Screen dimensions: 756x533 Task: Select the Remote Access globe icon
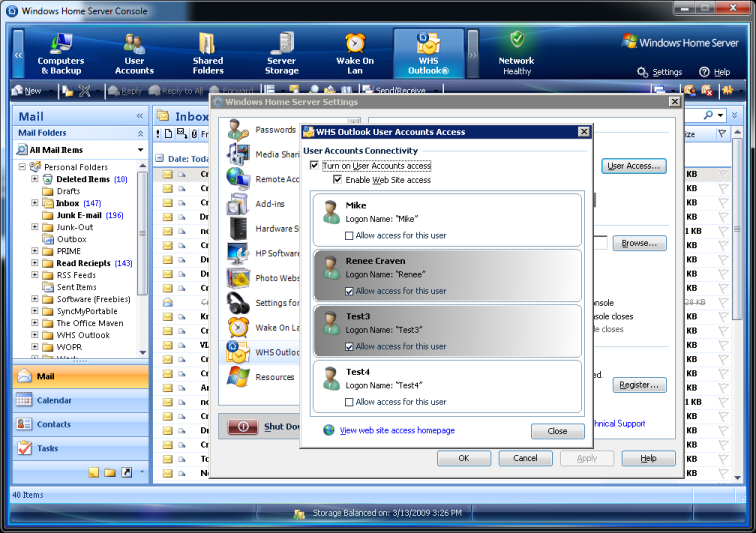point(238,178)
